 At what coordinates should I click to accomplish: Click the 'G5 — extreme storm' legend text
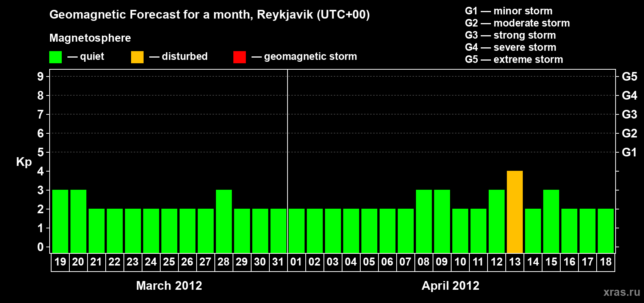[x=514, y=59]
